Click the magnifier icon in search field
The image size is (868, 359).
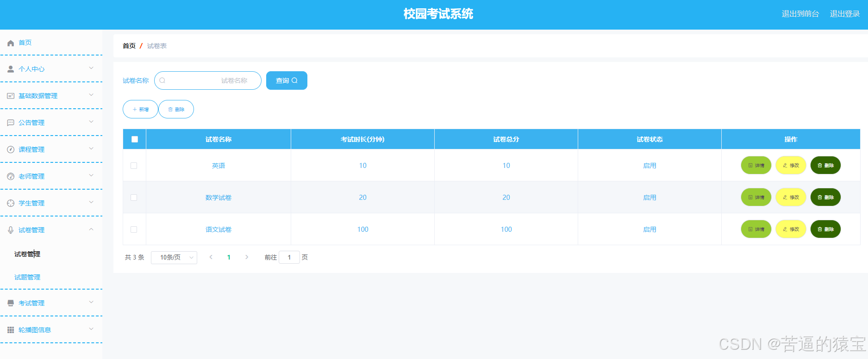[x=162, y=80]
